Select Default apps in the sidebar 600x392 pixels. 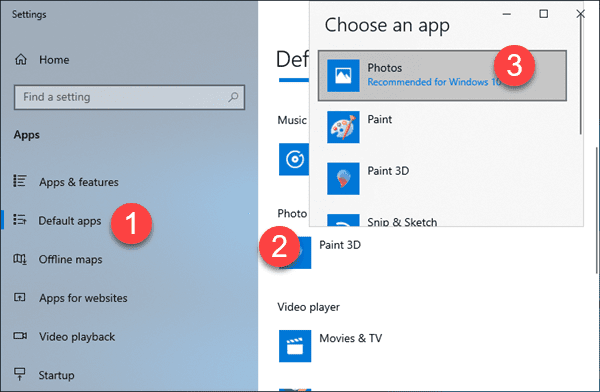(70, 221)
